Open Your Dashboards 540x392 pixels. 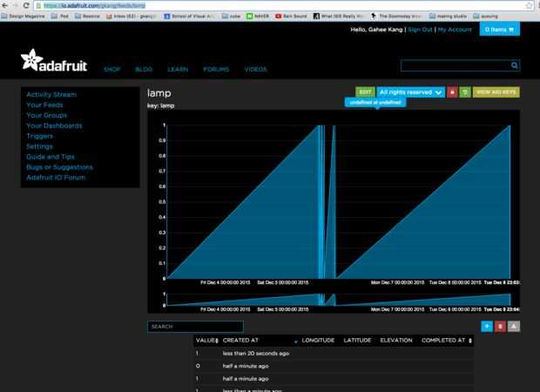pos(54,125)
